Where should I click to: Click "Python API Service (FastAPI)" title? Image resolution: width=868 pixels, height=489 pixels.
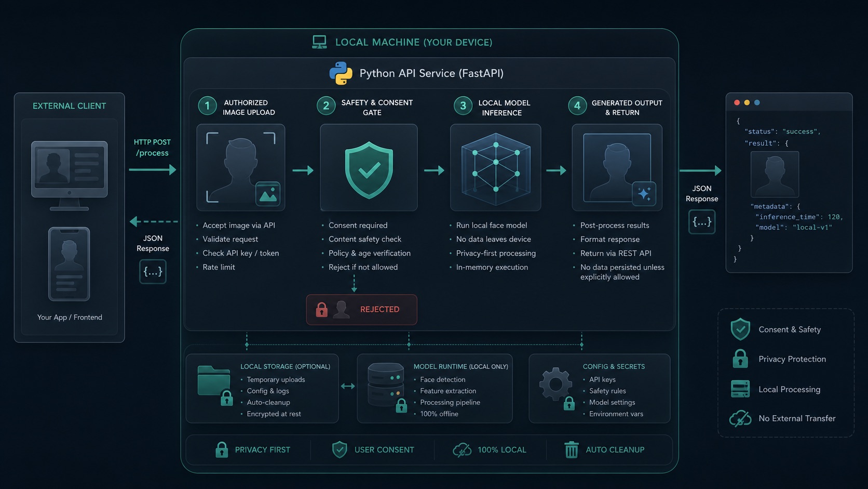[431, 73]
